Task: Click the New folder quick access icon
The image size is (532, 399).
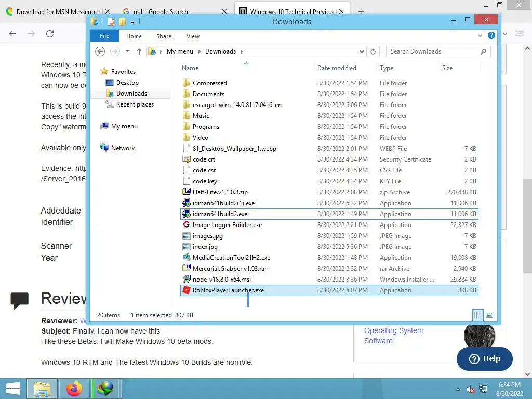Action: tap(122, 22)
